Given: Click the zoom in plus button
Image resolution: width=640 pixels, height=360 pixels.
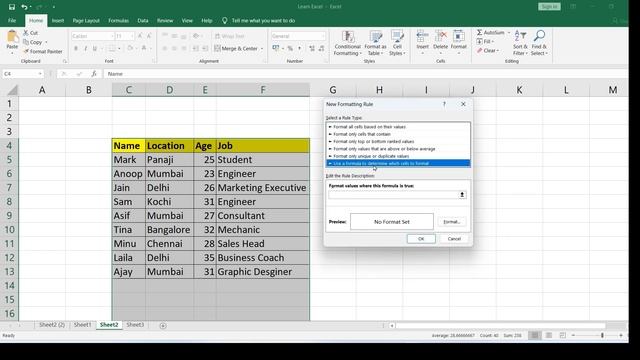Looking at the screenshot, I should coord(621,335).
